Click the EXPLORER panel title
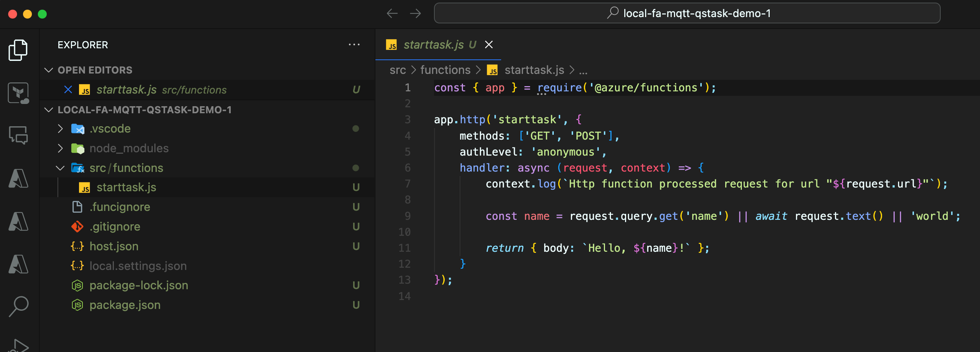Screen dimensions: 980x352 click(x=83, y=45)
